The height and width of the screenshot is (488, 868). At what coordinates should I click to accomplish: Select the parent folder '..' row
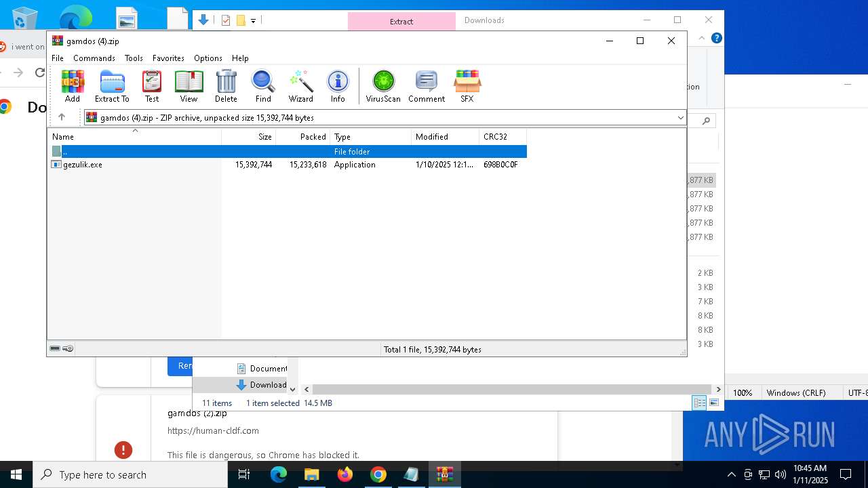point(288,152)
